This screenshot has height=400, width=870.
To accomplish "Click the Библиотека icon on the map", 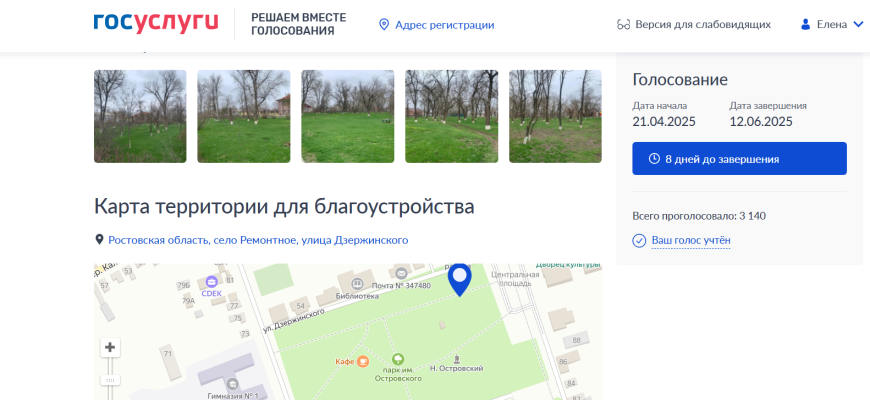I will pyautogui.click(x=357, y=285).
